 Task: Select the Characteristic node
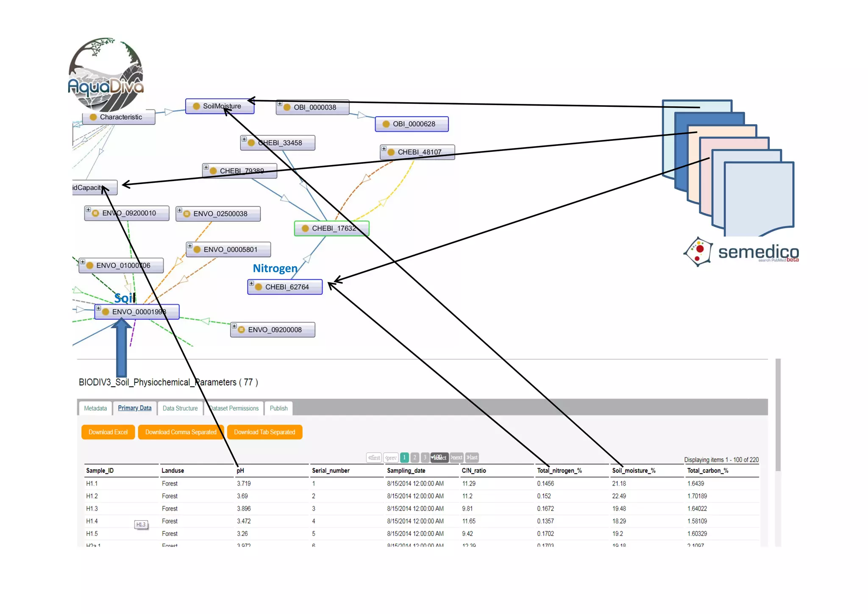(x=119, y=117)
